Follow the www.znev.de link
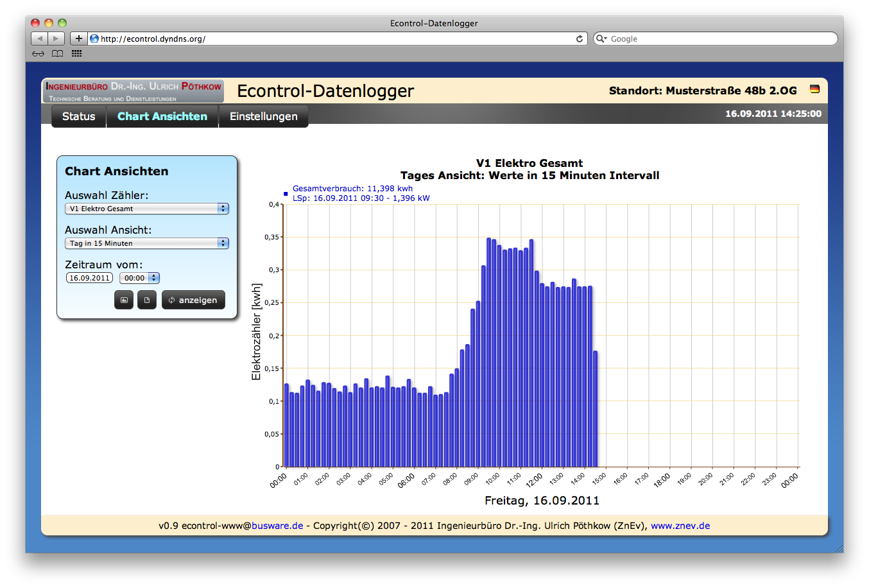Image resolution: width=869 pixels, height=588 pixels. click(x=680, y=526)
